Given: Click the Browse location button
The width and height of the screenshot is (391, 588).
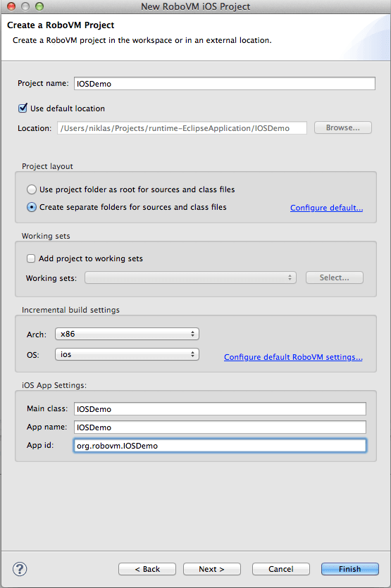Looking at the screenshot, I should tap(343, 127).
